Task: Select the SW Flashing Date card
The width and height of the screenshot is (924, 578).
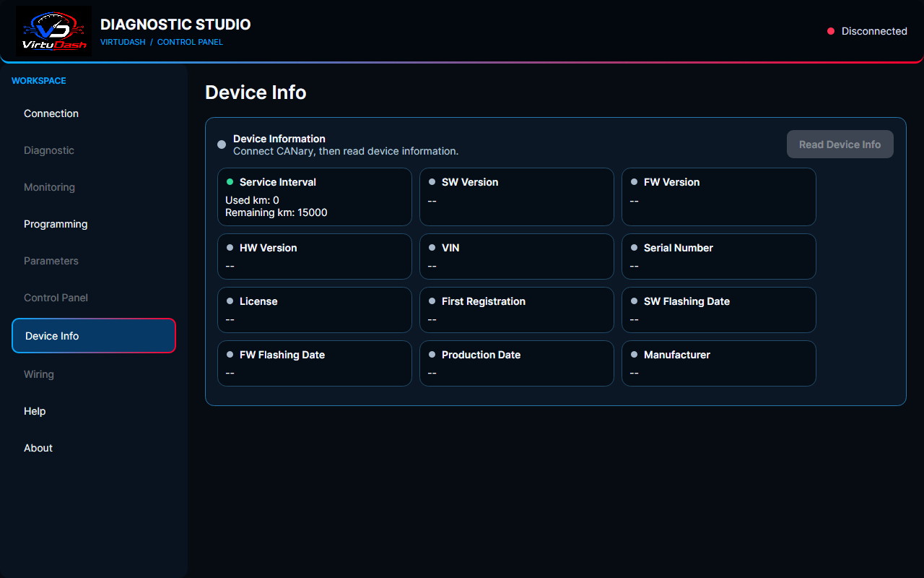Action: point(719,310)
